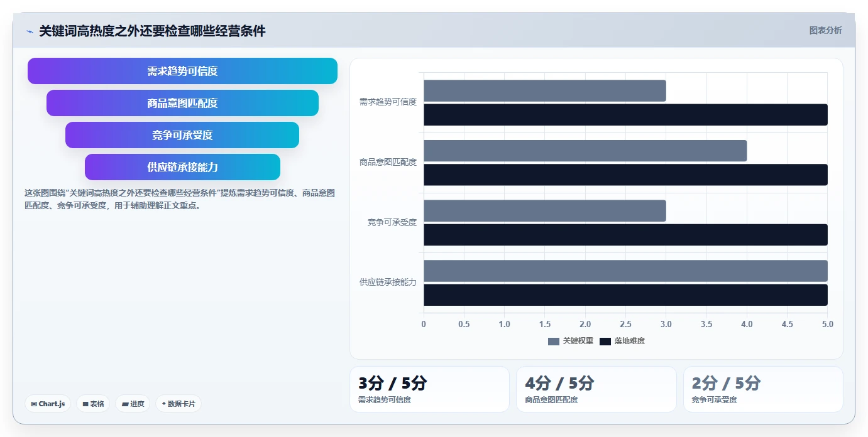Click the 供应链承接能力 funnel stage
The image size is (868, 437).
coord(182,167)
